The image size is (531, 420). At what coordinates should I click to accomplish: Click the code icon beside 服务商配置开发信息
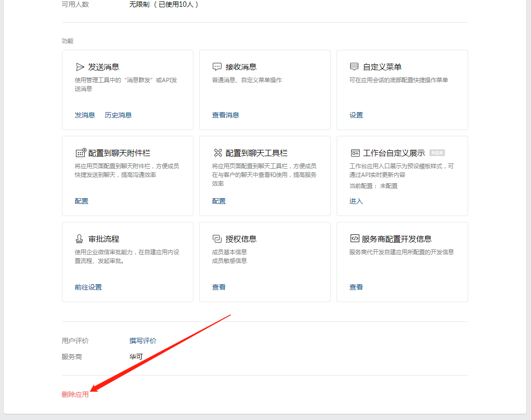point(354,239)
